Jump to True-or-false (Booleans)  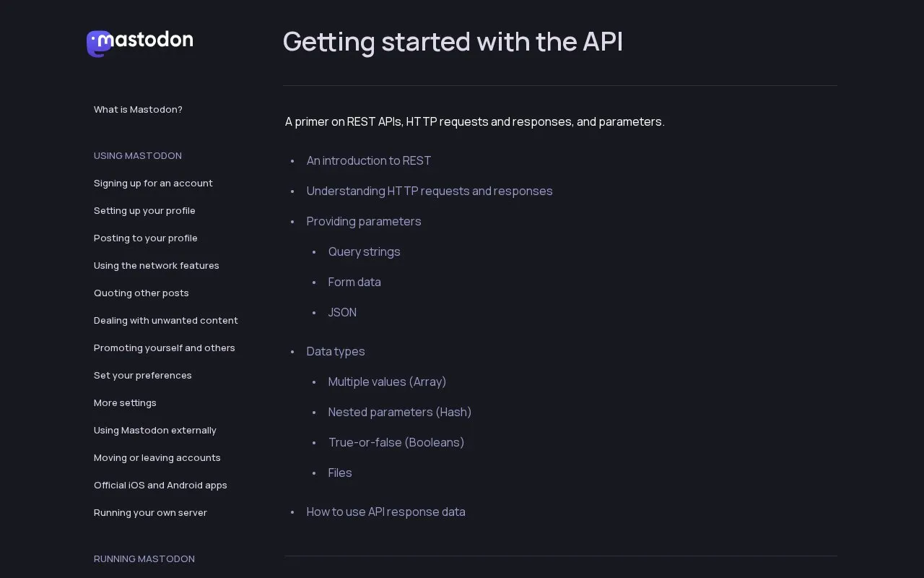pos(396,442)
